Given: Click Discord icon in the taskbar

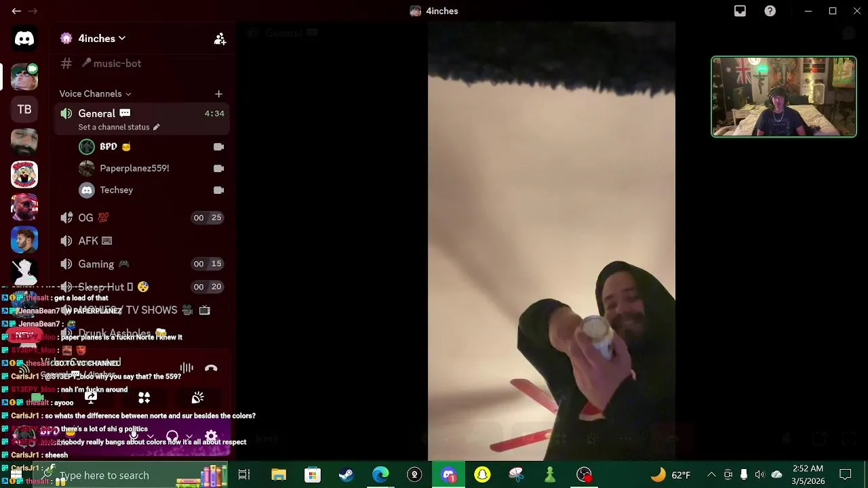Looking at the screenshot, I should (448, 474).
